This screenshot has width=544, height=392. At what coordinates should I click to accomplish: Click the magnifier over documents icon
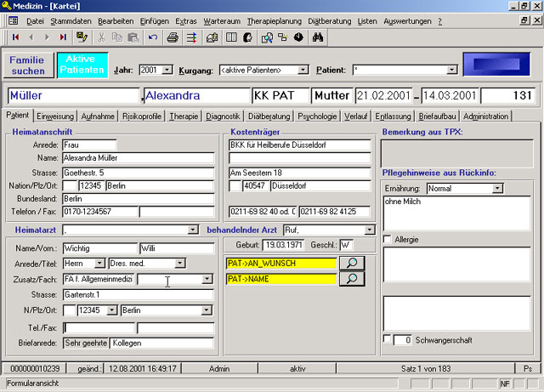[267, 37]
